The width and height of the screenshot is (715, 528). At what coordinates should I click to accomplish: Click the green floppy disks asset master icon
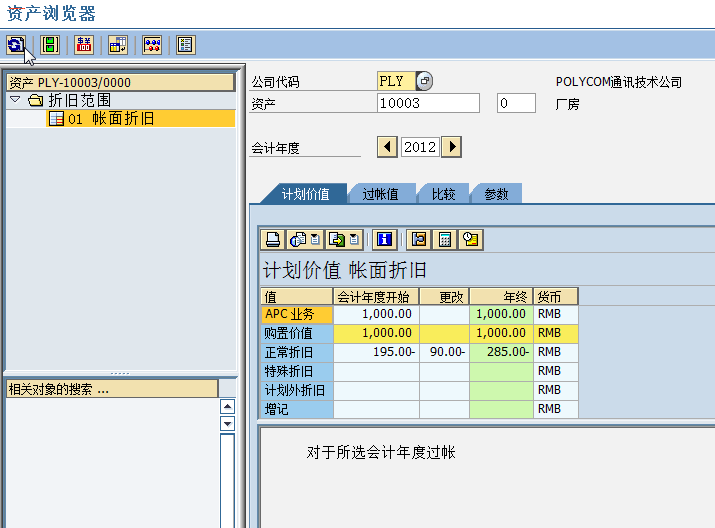pyautogui.click(x=50, y=45)
